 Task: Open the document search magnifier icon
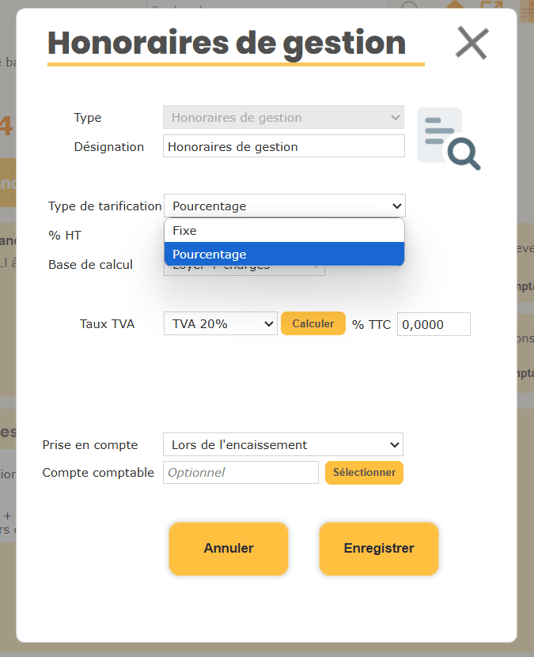[x=448, y=139]
